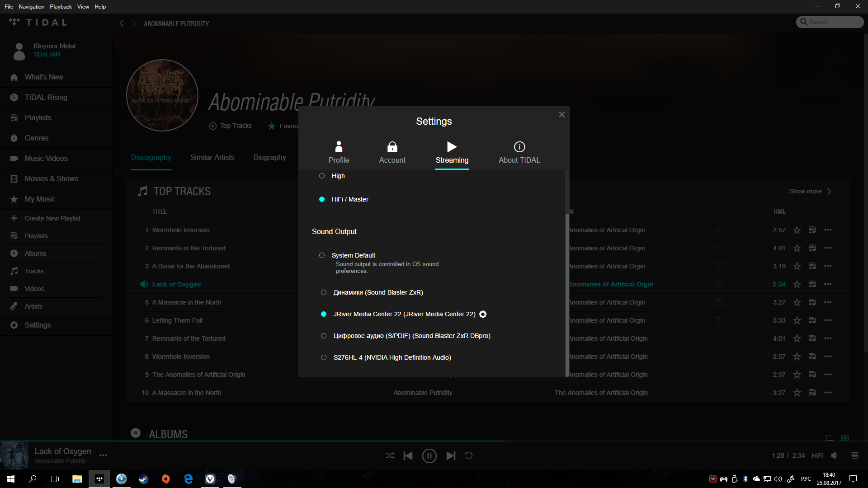Image resolution: width=868 pixels, height=488 pixels.
Task: Favorite the Wormhole Inversion 2:57 first row
Action: (797, 230)
